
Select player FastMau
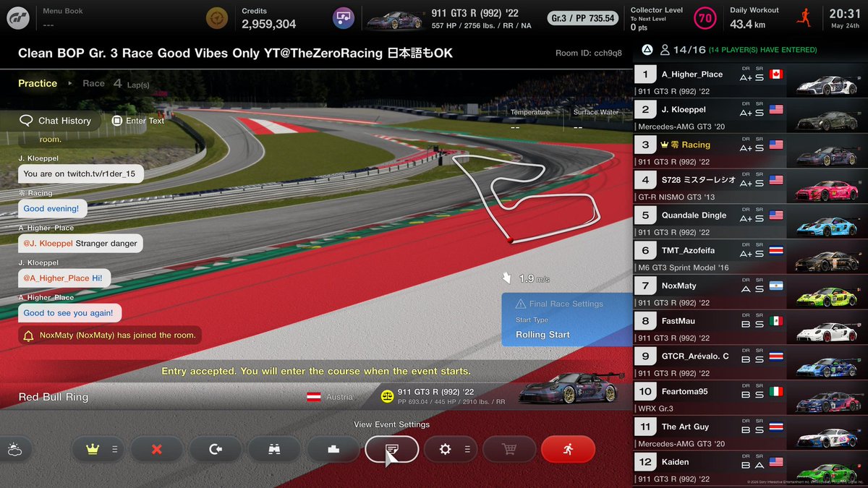click(x=751, y=328)
